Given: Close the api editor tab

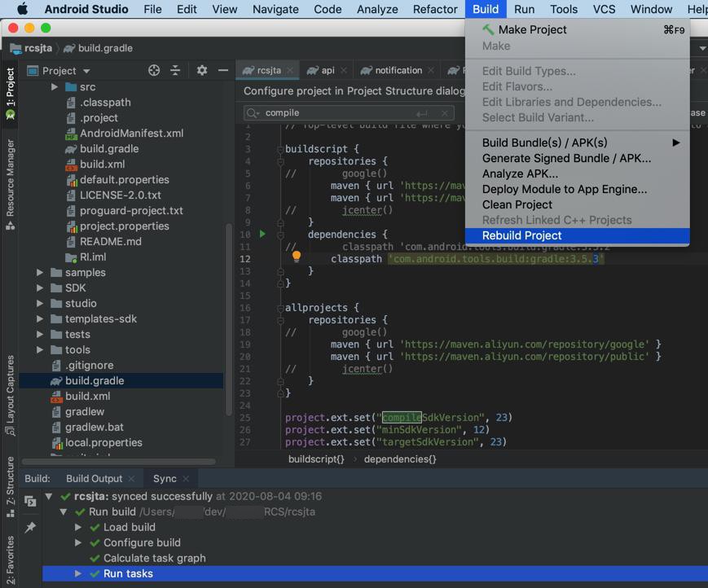Looking at the screenshot, I should click(x=344, y=70).
